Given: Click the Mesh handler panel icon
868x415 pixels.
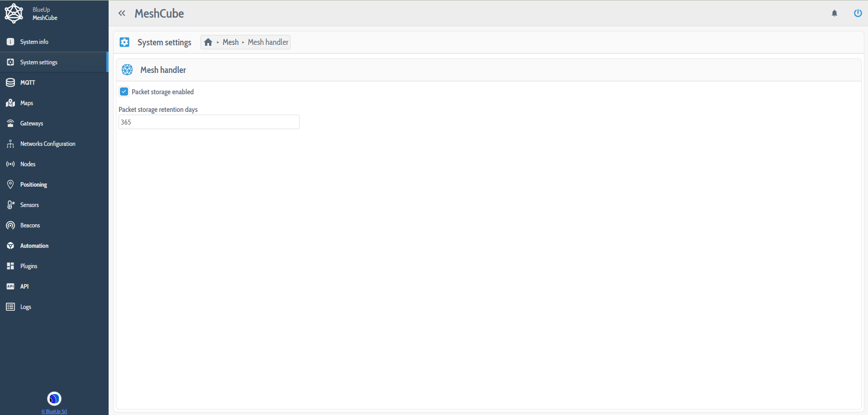Looking at the screenshot, I should pos(127,70).
